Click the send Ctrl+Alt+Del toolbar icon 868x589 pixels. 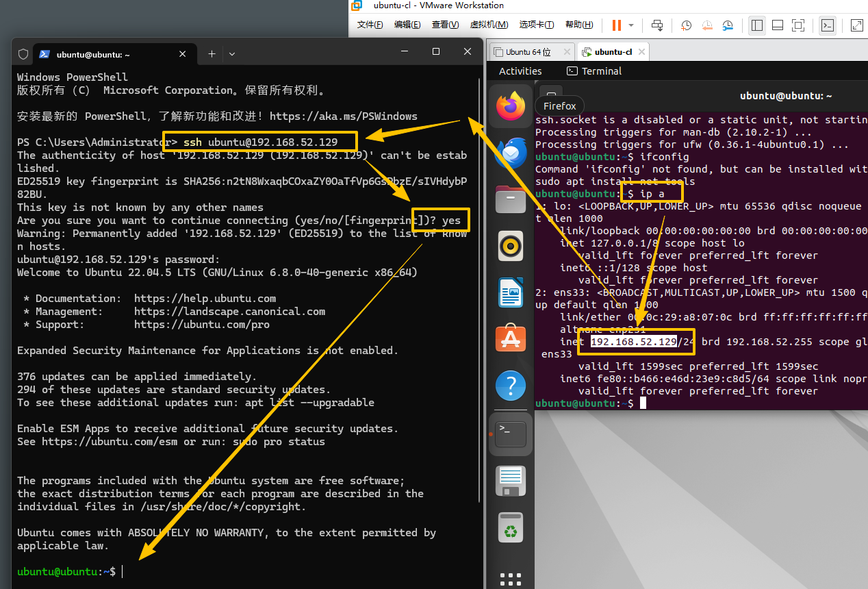[x=657, y=25]
